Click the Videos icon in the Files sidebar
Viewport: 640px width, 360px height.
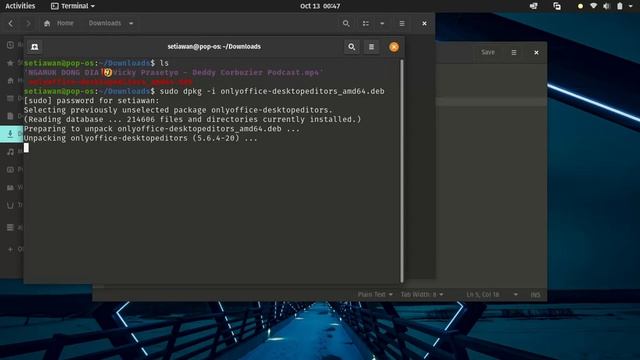click(11, 187)
